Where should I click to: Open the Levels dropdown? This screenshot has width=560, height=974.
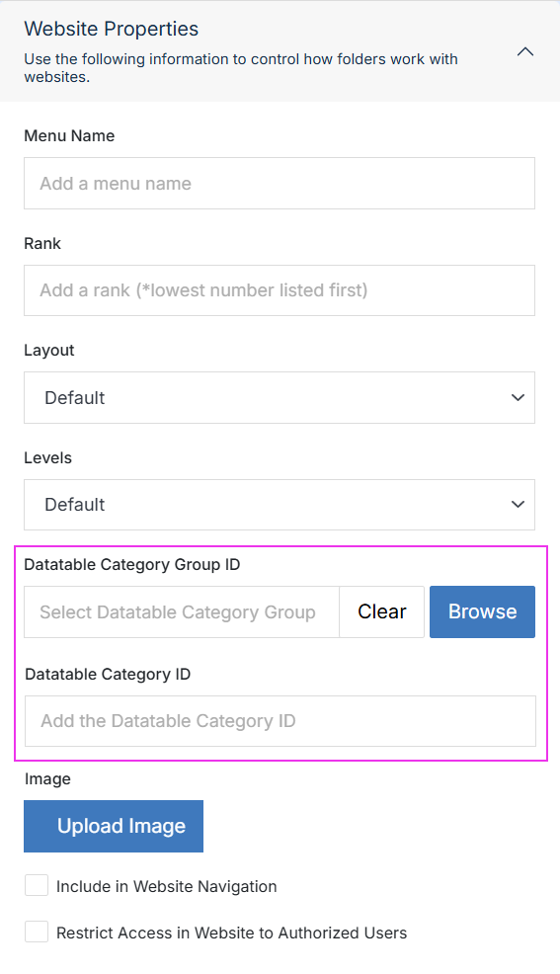click(280, 505)
